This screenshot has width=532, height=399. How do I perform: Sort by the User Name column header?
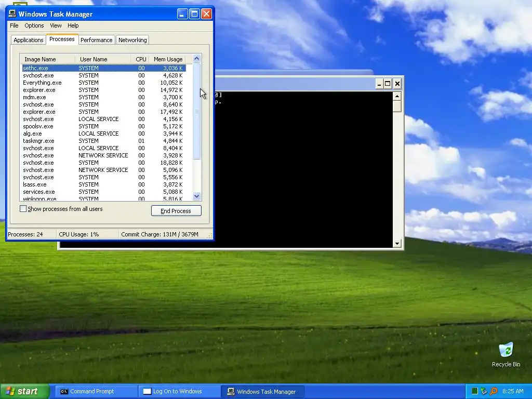pos(103,59)
